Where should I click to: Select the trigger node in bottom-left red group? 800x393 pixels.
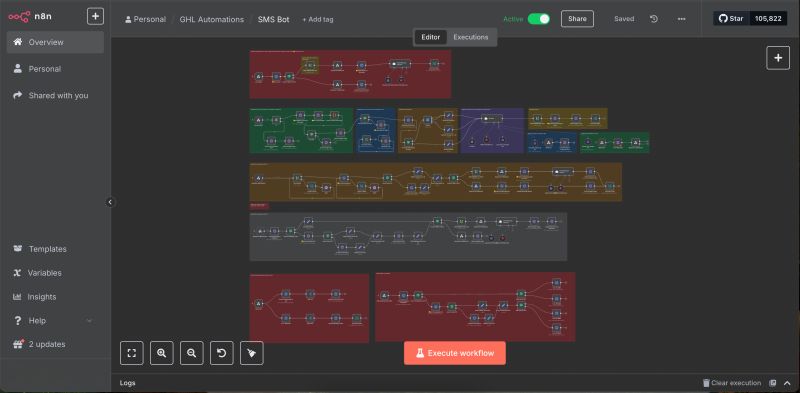coord(259,304)
